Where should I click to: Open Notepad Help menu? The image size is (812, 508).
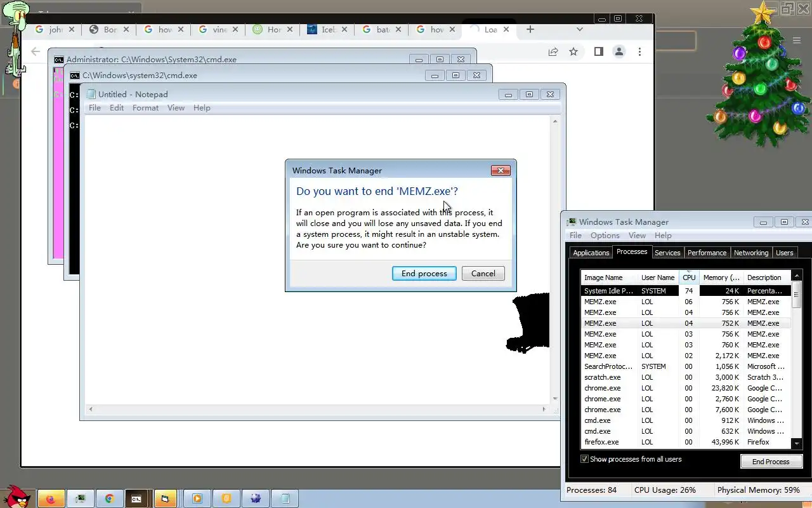click(x=202, y=108)
